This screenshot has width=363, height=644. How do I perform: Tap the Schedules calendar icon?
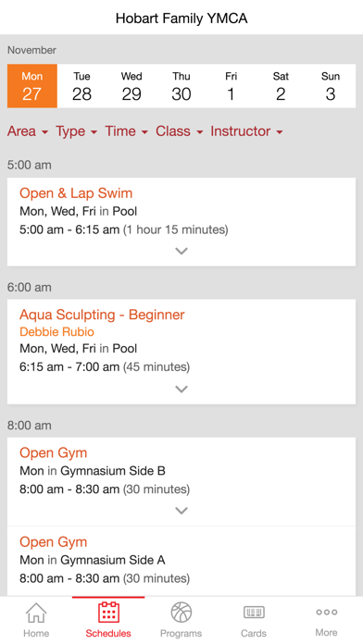click(x=108, y=612)
